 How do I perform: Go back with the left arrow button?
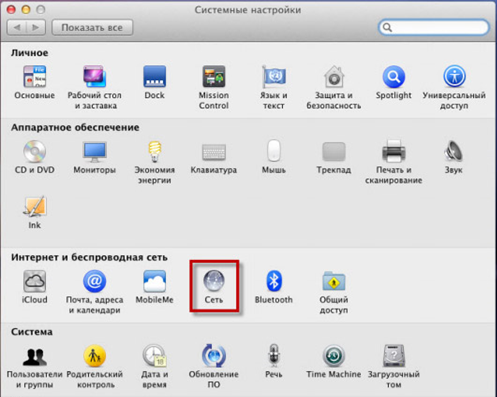click(x=17, y=27)
